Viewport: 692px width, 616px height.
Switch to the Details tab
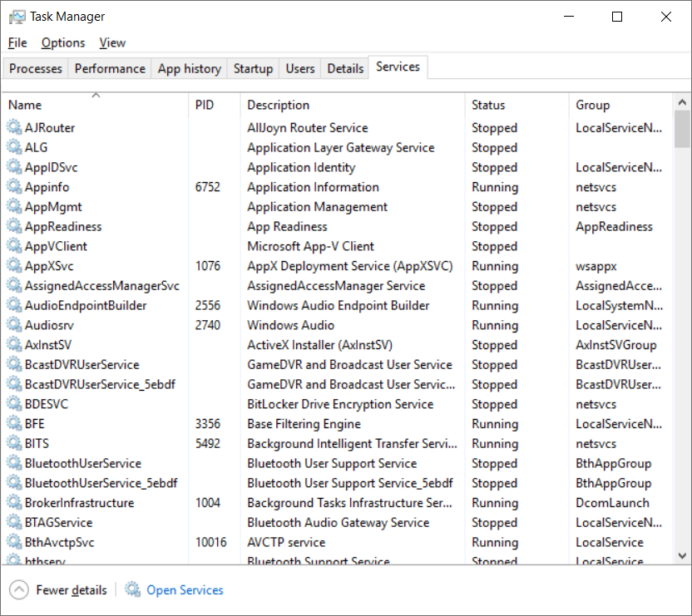345,68
